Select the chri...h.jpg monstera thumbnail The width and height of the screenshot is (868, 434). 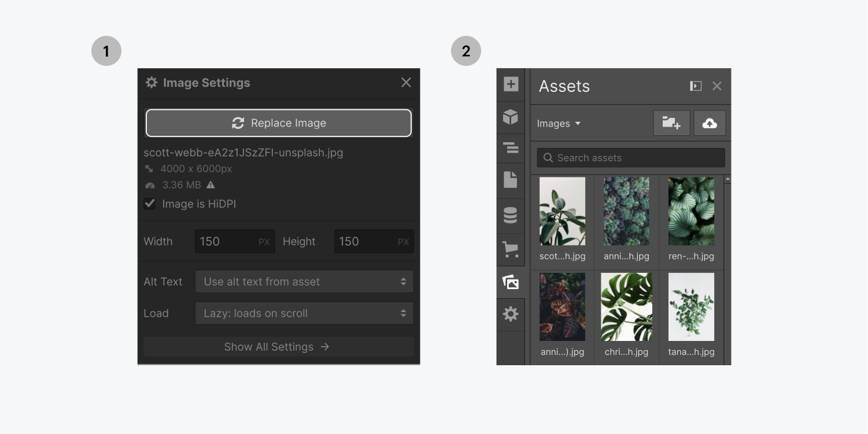pyautogui.click(x=626, y=306)
